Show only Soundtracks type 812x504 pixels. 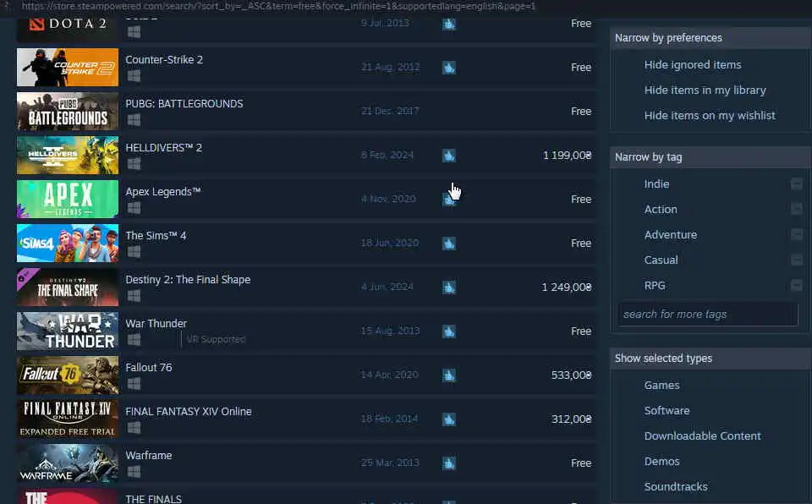[676, 487]
